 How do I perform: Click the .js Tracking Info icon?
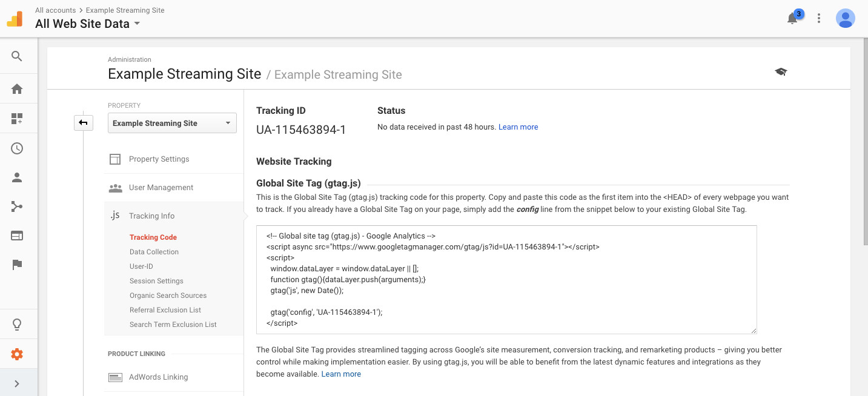(x=114, y=216)
